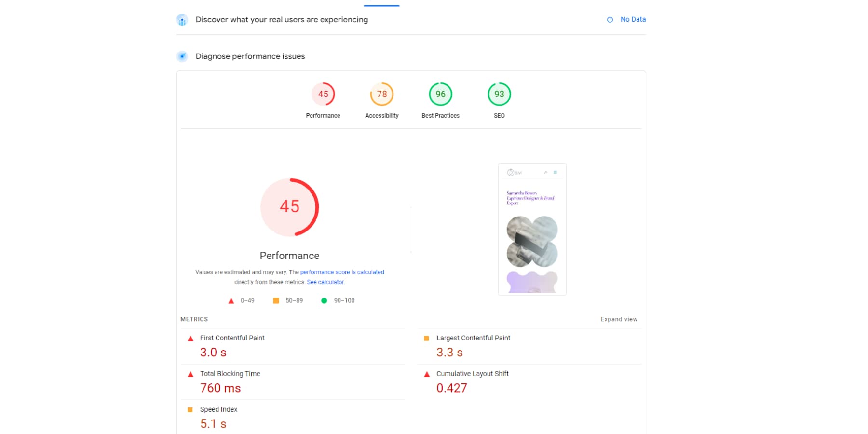
Task: Select the Performance score gauge showing 45
Action: point(323,95)
